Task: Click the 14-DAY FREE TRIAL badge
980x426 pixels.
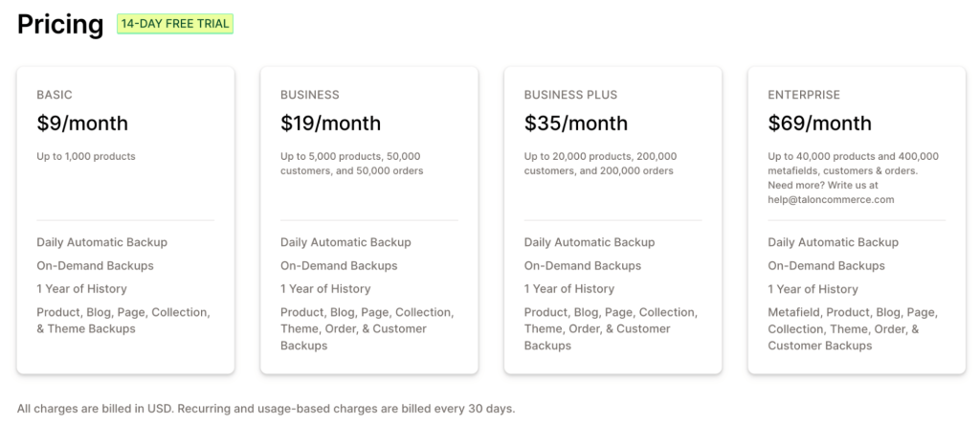Action: [x=175, y=24]
